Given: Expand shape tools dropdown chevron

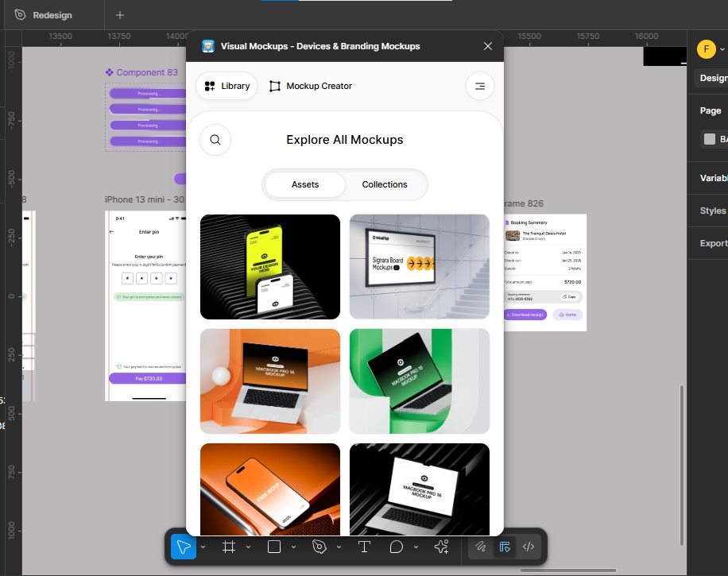Looking at the screenshot, I should click(x=293, y=547).
